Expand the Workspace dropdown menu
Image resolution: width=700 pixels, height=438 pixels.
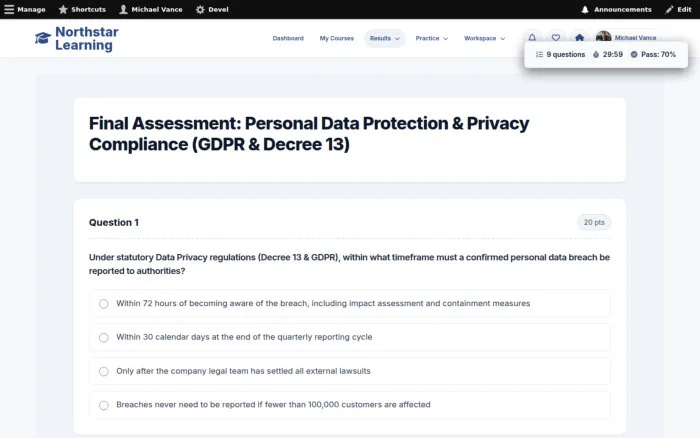(x=484, y=38)
